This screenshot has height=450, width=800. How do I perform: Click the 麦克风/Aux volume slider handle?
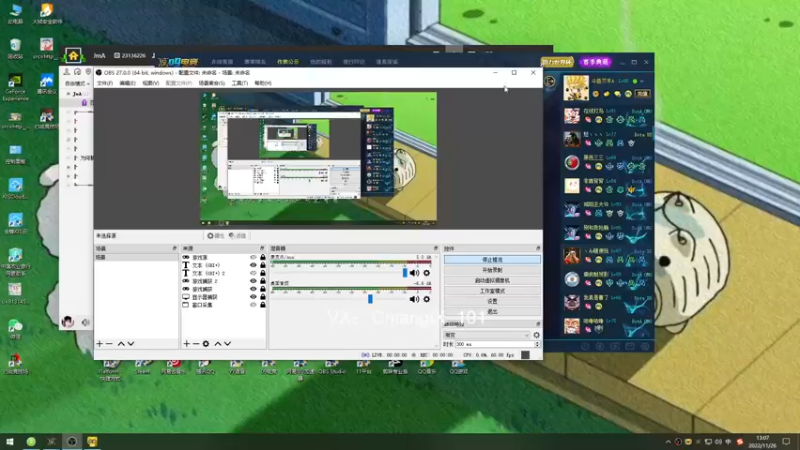405,273
